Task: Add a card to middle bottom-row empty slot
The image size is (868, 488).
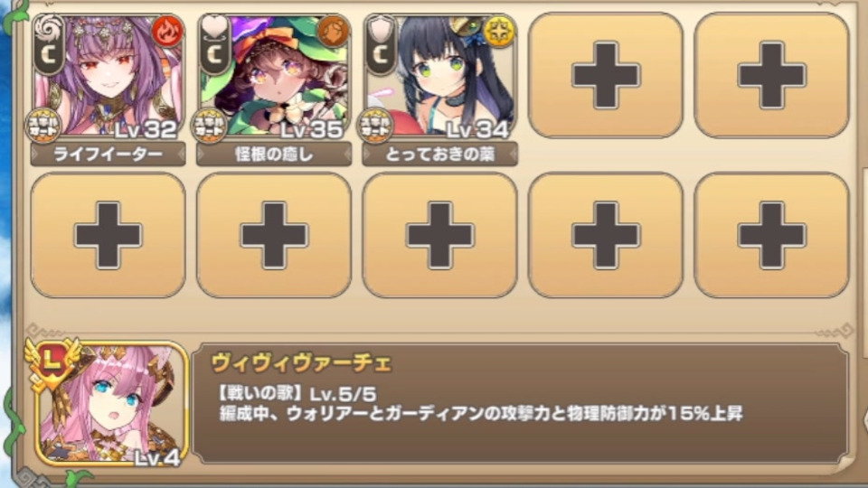Action: [x=440, y=235]
